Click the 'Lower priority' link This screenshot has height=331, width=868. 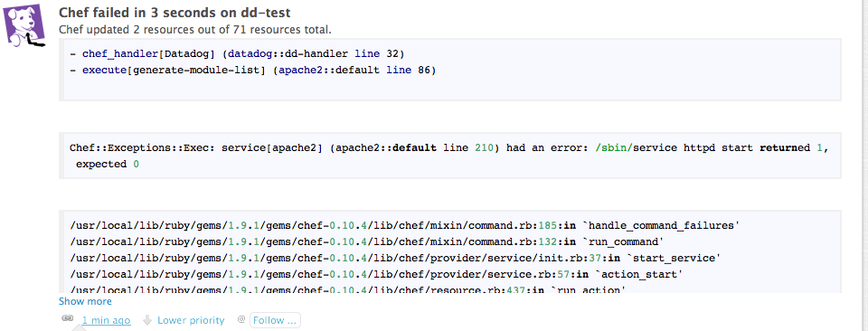pyautogui.click(x=191, y=320)
